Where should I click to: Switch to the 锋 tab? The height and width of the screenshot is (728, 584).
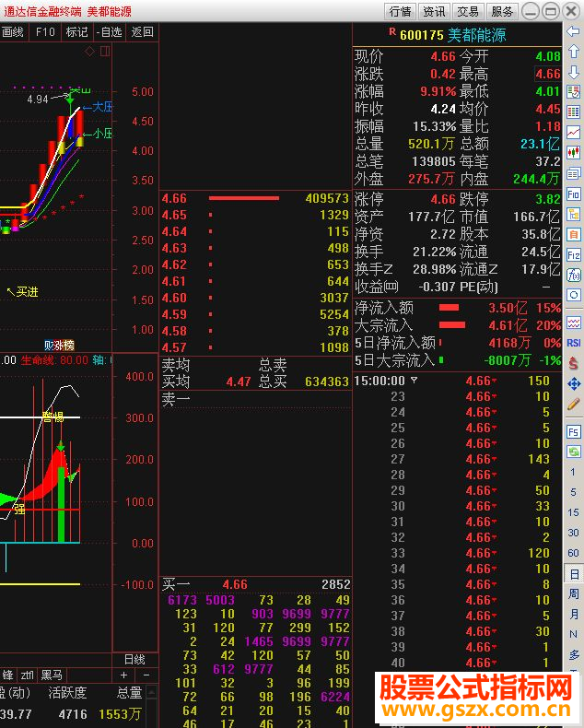8,675
